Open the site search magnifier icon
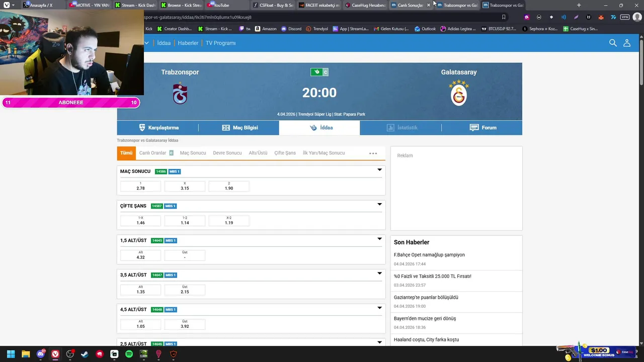 pos(613,43)
